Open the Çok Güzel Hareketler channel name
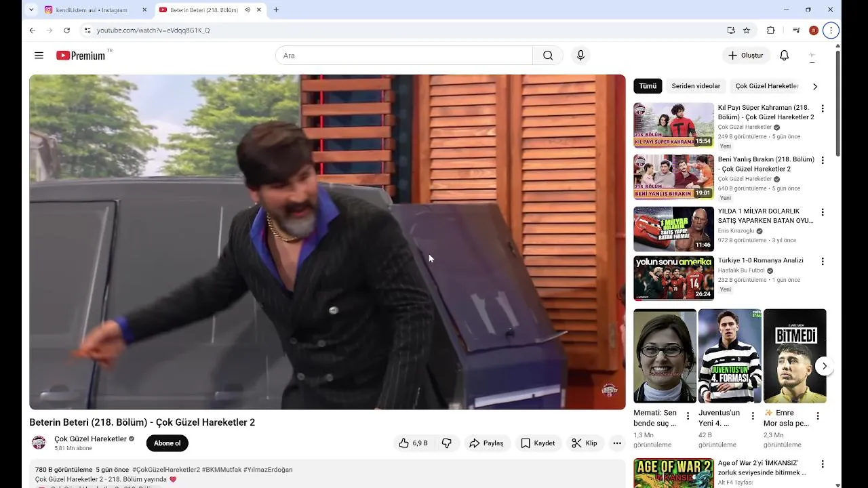This screenshot has height=488, width=868. coord(90,439)
